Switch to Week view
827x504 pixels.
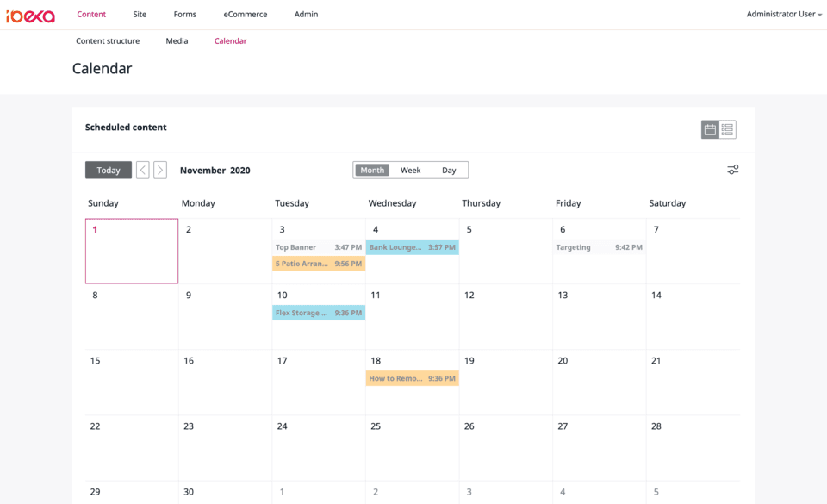pyautogui.click(x=411, y=171)
